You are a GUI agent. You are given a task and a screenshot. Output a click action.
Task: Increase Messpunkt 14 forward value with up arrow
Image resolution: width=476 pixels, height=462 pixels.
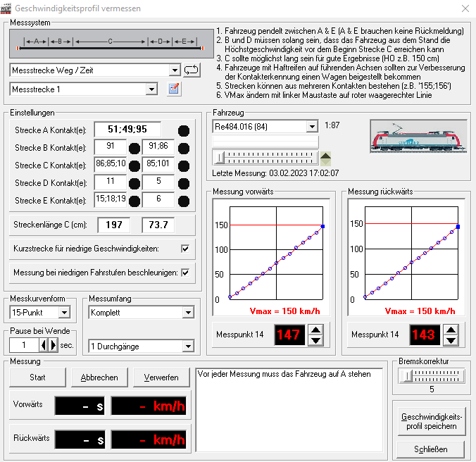pyautogui.click(x=316, y=329)
